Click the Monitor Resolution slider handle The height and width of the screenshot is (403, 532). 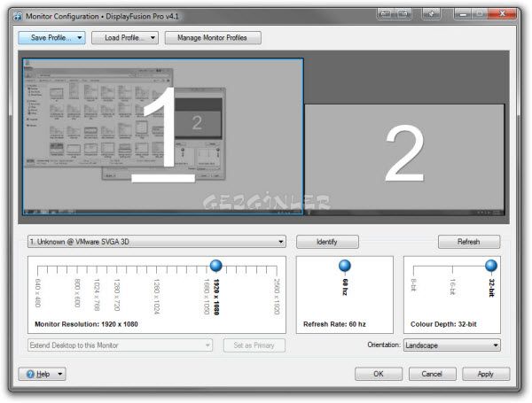tap(215, 266)
